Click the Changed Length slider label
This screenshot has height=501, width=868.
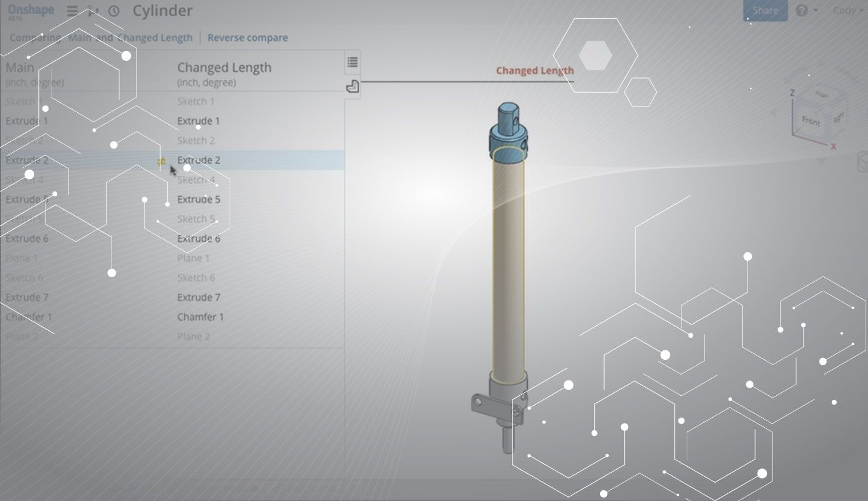tap(534, 71)
